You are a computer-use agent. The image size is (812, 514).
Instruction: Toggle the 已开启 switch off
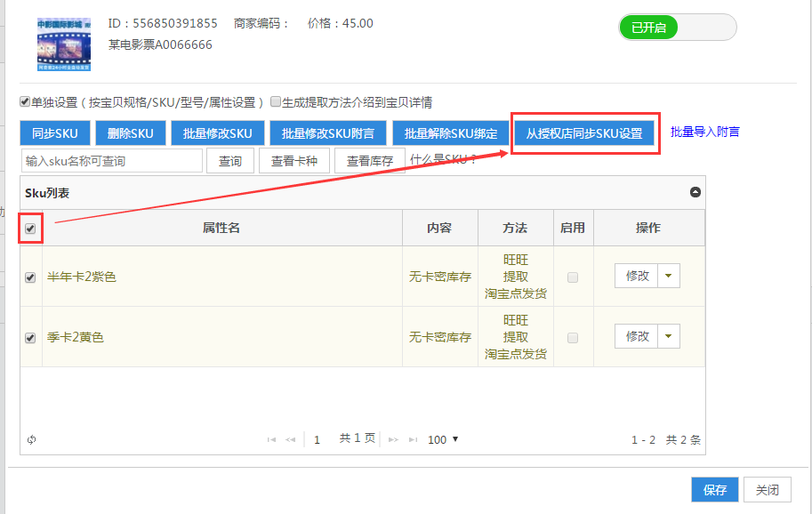[x=678, y=28]
